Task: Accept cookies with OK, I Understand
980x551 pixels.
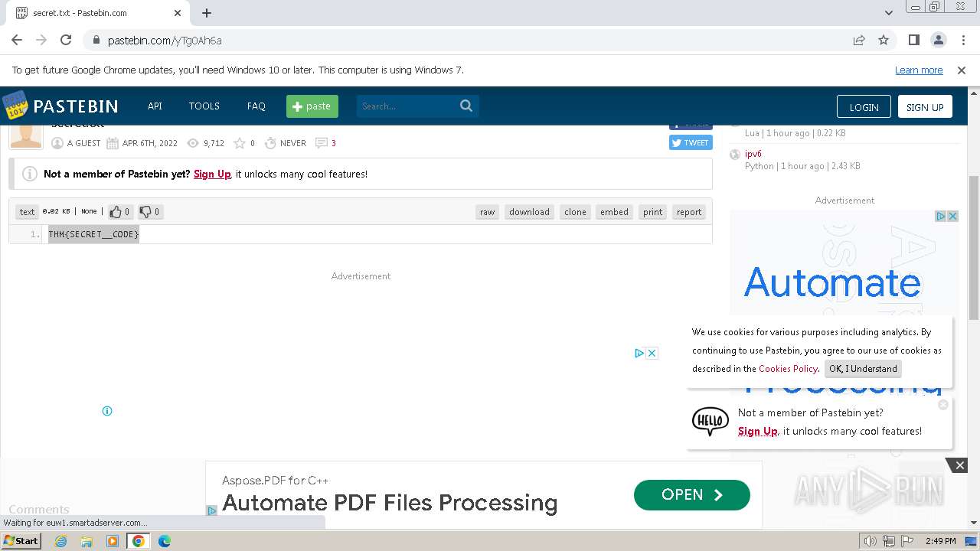Action: pyautogui.click(x=863, y=368)
